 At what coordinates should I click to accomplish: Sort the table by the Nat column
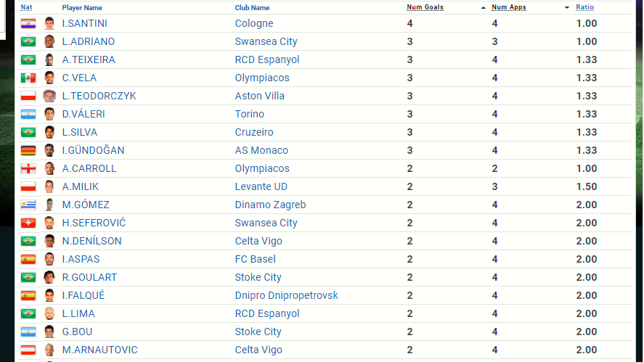pyautogui.click(x=26, y=7)
